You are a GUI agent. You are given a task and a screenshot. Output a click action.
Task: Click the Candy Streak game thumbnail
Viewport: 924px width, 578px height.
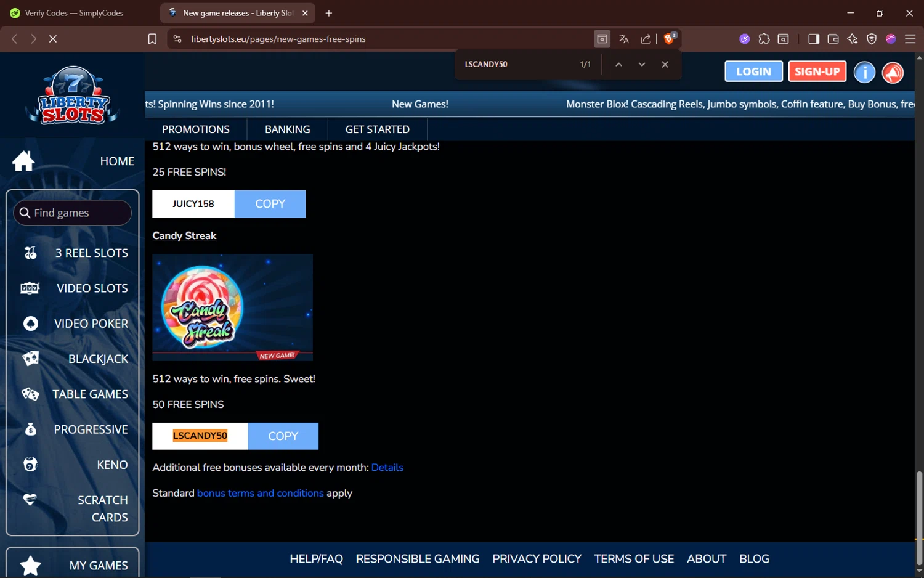(232, 307)
